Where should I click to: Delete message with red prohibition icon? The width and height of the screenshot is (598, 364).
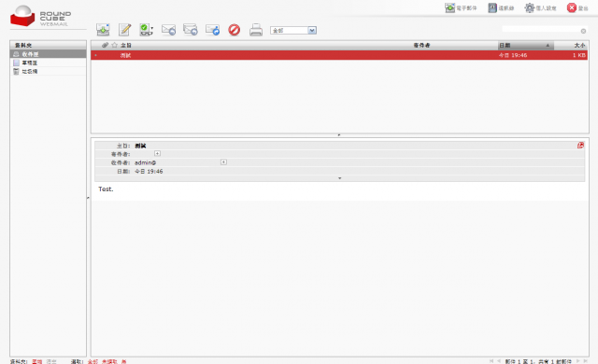click(x=235, y=30)
